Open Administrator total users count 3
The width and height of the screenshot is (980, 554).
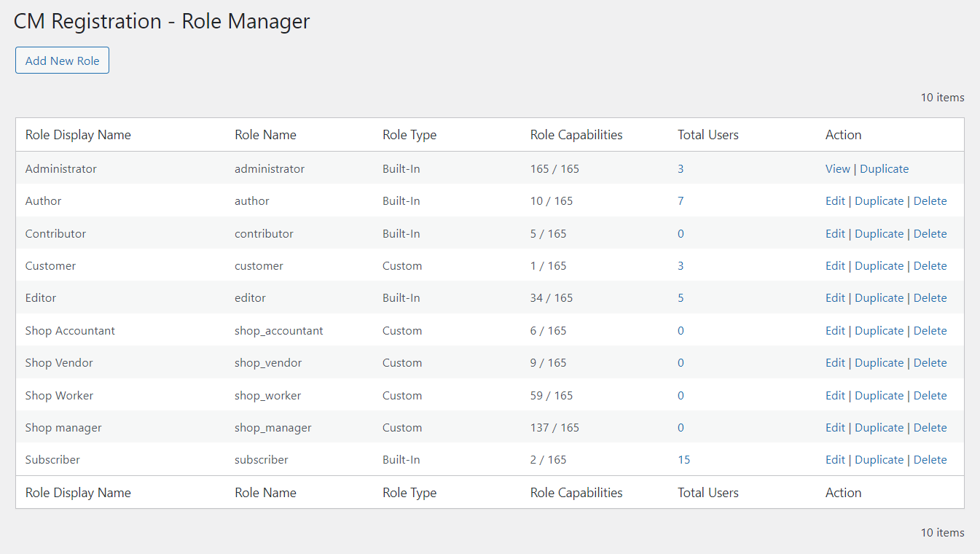click(x=681, y=168)
